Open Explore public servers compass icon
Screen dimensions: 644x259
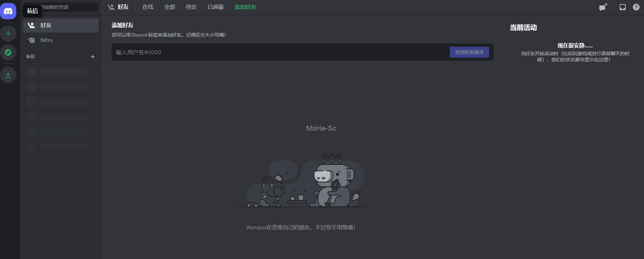[x=8, y=52]
